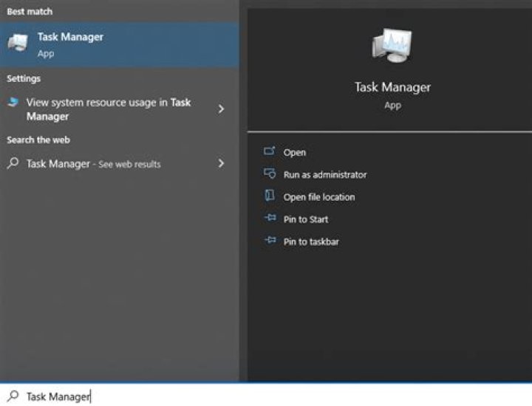Expand the See web results chevron arrow
Viewport: 532px width, 406px height.
coord(220,163)
